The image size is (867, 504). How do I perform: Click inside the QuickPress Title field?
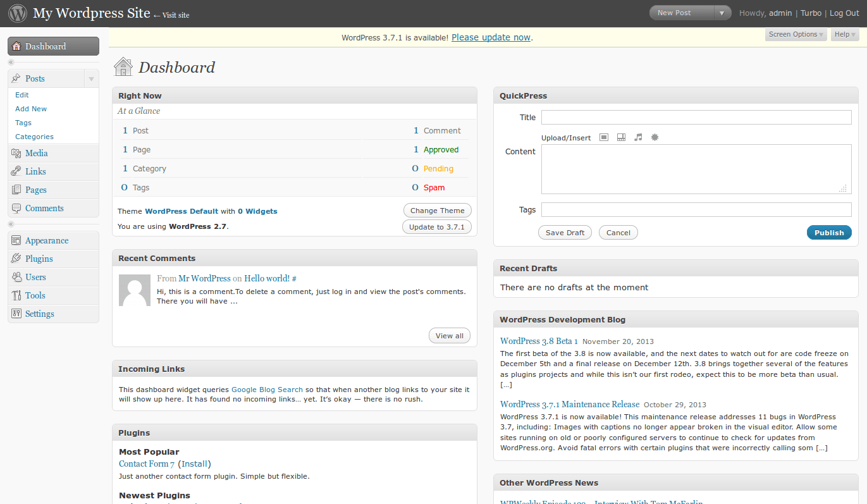pos(696,117)
